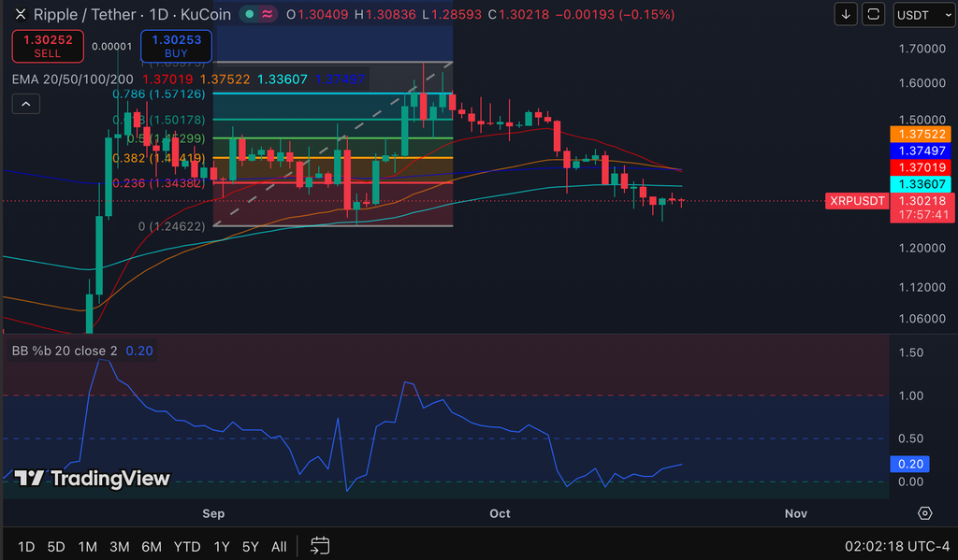Open the USDT currency dropdown

tap(923, 15)
